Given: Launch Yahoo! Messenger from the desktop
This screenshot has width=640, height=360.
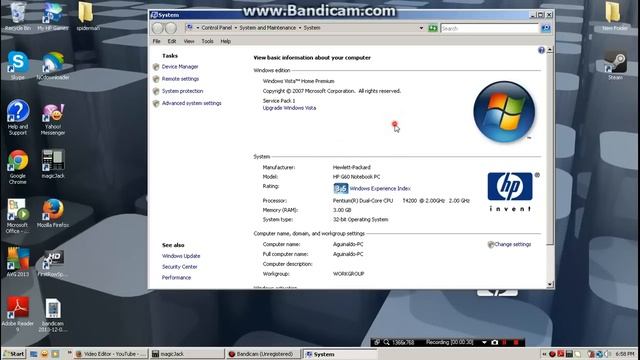Looking at the screenshot, I should click(x=53, y=119).
